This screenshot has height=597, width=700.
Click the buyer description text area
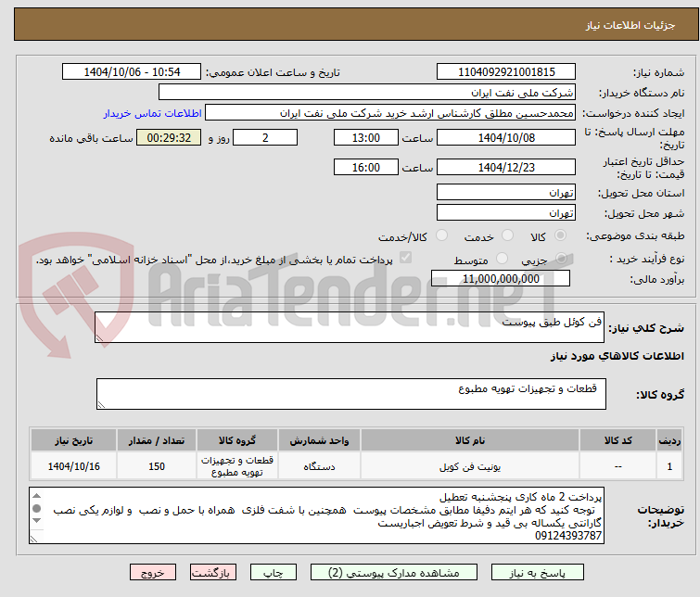point(316,515)
